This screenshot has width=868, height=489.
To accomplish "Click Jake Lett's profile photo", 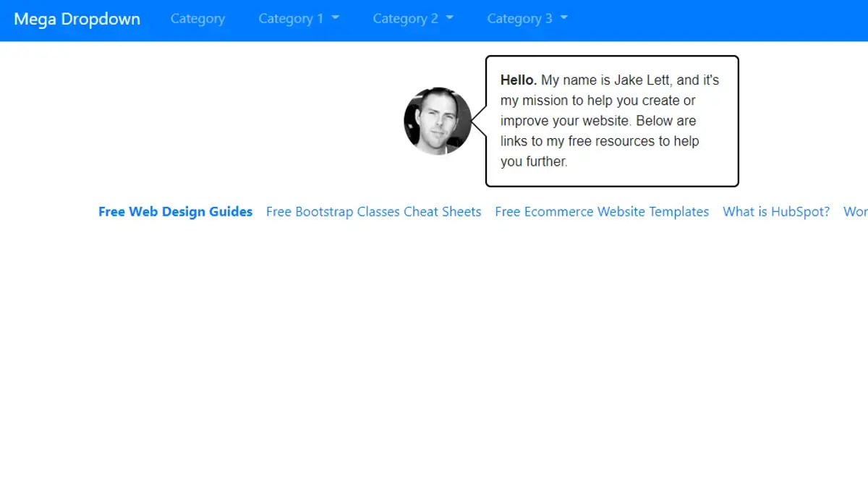I will 438,122.
